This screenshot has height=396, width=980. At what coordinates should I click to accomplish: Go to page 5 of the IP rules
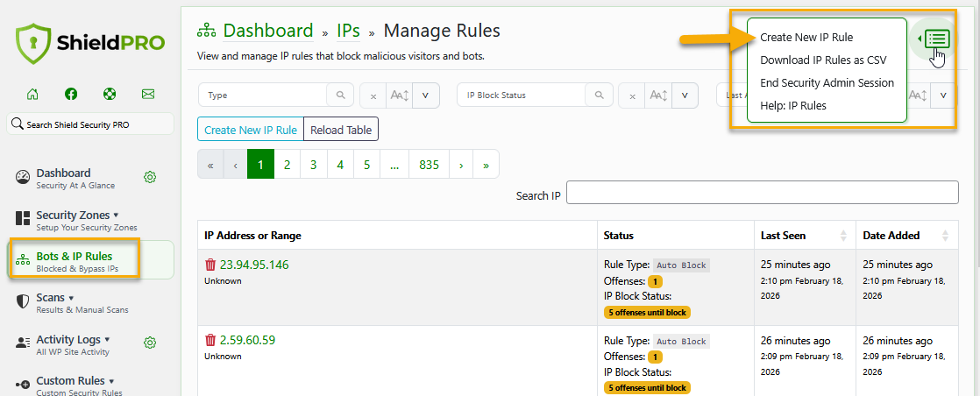[367, 166]
